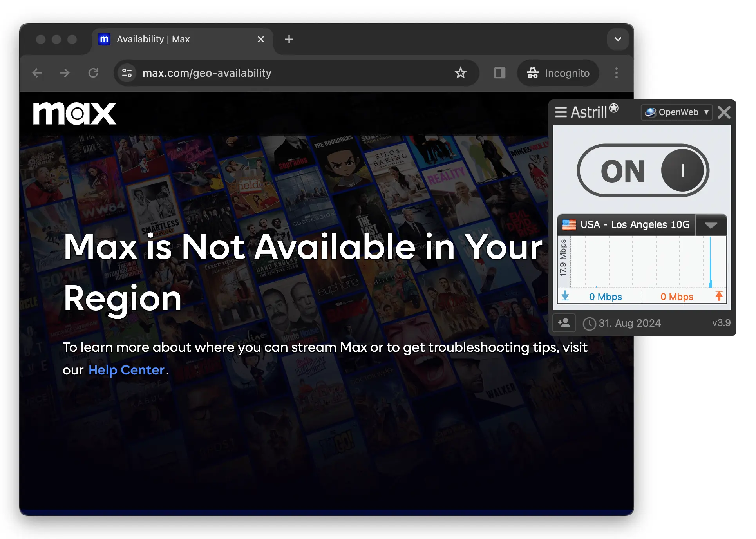756x539 pixels.
Task: Click the Incognito indicator button
Action: [558, 73]
